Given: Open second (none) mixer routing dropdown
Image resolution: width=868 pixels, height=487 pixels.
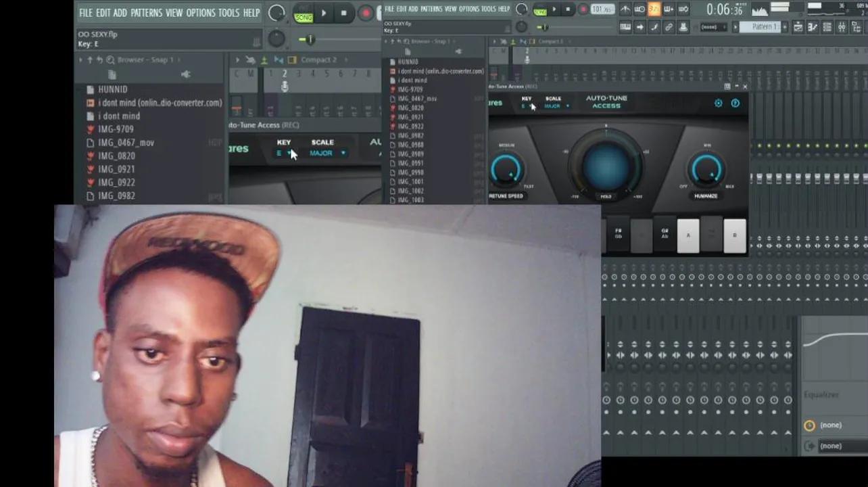Looking at the screenshot, I should click(x=842, y=446).
